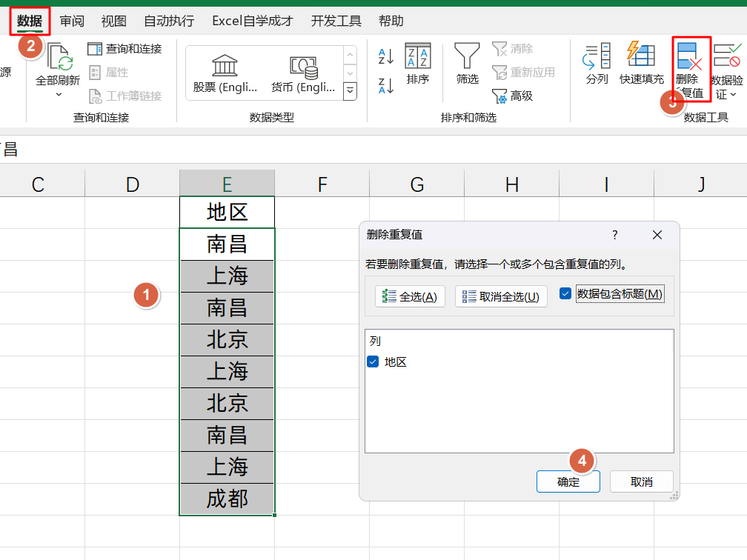Open 查询和连接 pane
The height and width of the screenshot is (560, 747).
coord(124,49)
